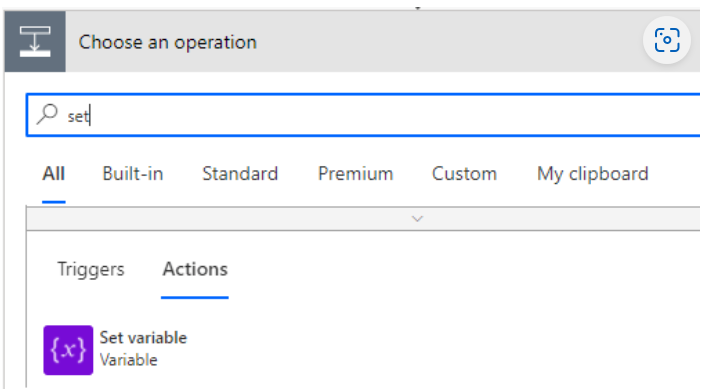Click the Choose an operation title text
This screenshot has height=391, width=702.
[167, 42]
